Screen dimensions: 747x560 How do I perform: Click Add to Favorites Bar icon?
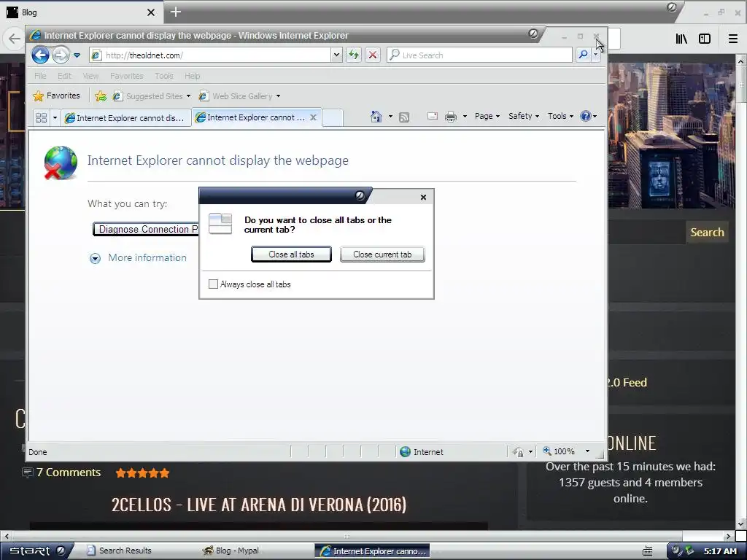(x=101, y=96)
